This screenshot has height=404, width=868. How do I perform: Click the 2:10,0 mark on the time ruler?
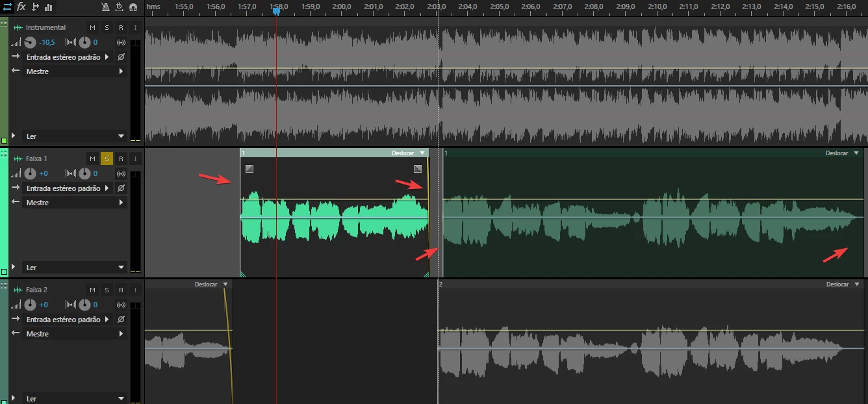tap(657, 6)
